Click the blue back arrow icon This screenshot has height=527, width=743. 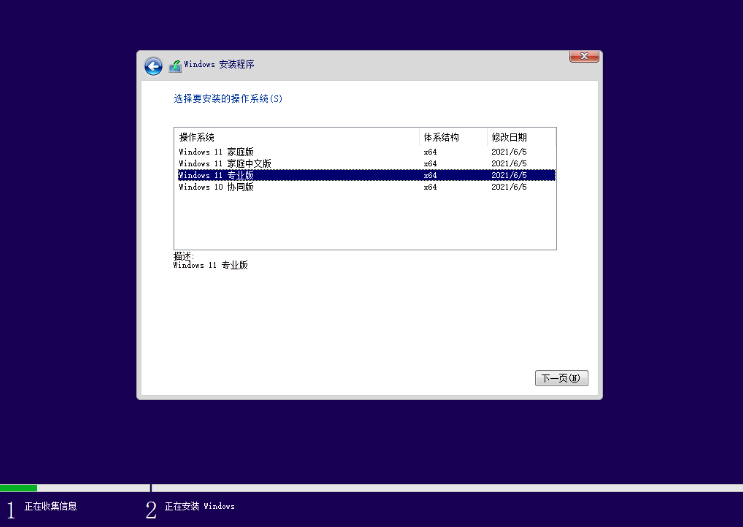pos(153,66)
